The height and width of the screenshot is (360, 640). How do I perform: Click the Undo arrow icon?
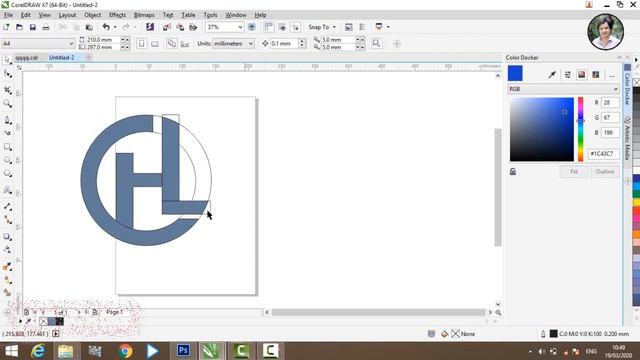click(x=106, y=27)
